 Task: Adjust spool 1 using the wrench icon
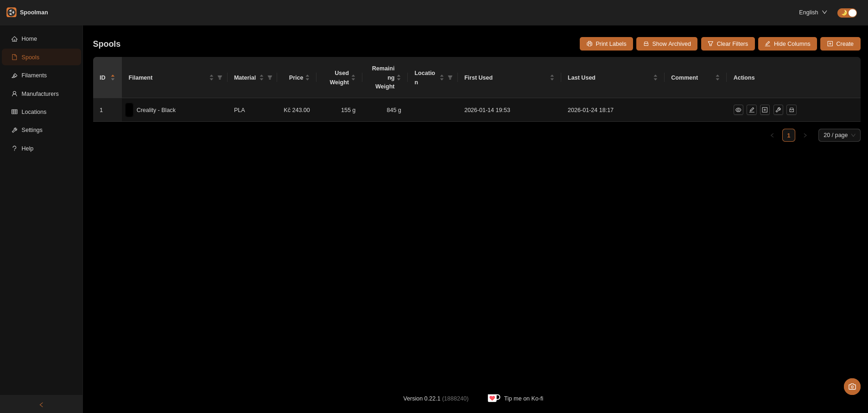(778, 110)
